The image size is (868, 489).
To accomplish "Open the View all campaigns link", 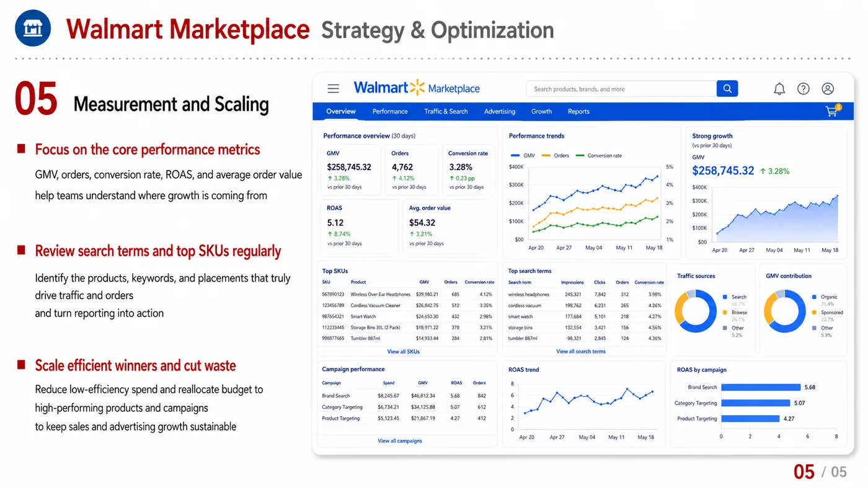I will [x=400, y=441].
